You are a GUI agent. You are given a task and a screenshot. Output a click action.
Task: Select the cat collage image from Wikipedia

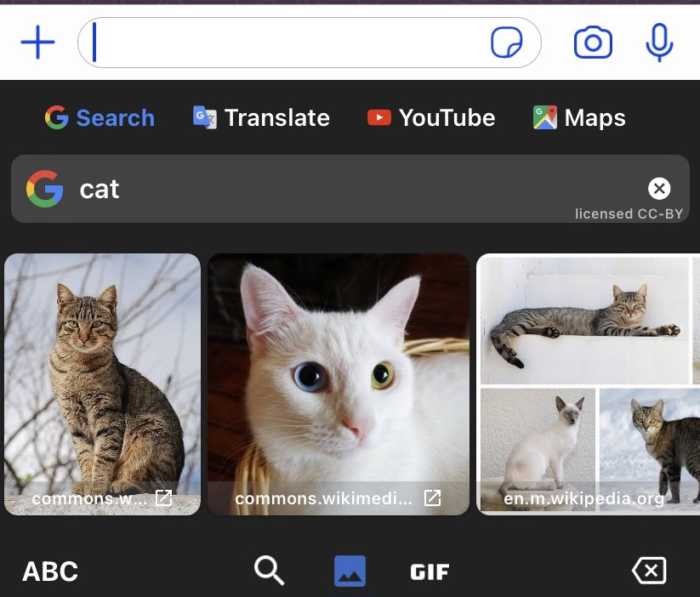pos(589,384)
